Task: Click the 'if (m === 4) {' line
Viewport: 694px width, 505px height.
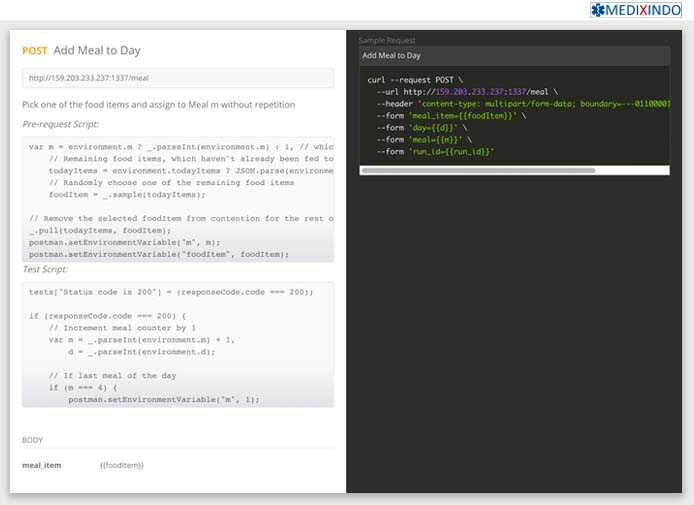Action: [x=83, y=388]
